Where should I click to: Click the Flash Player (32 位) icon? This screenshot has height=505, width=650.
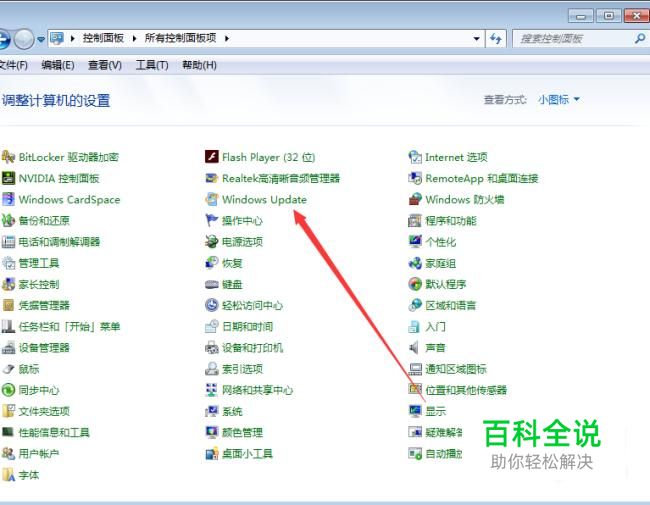[212, 157]
